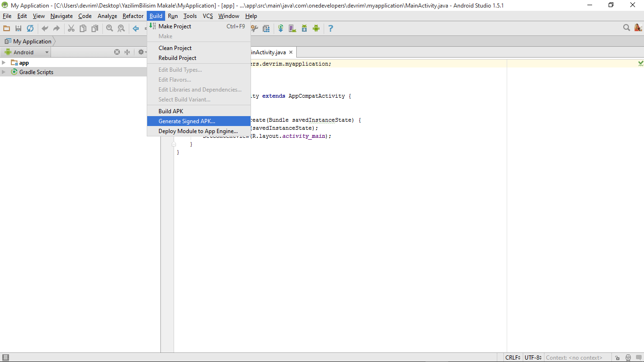This screenshot has width=644, height=362.
Task: Open the AVD Manager icon
Action: click(292, 28)
